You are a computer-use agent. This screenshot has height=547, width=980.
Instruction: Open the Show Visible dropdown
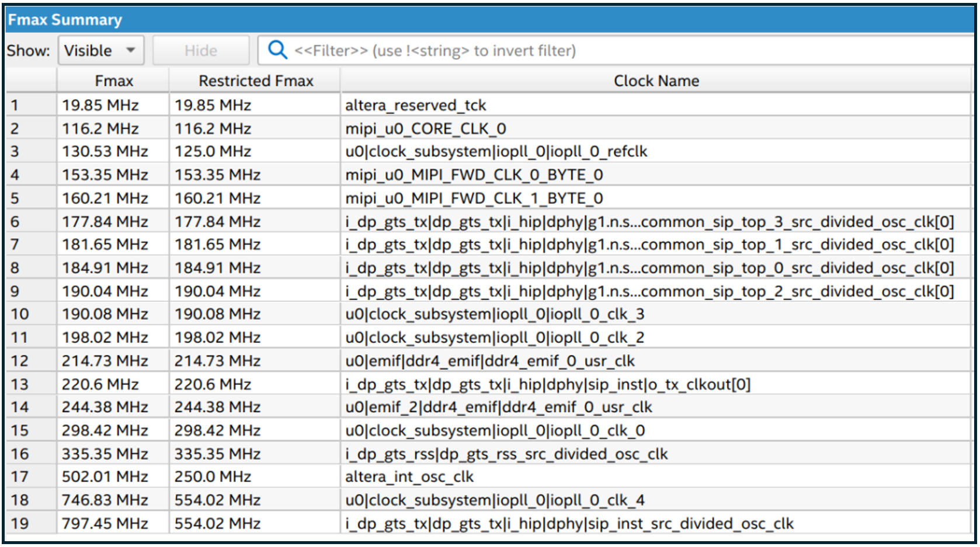click(x=99, y=51)
